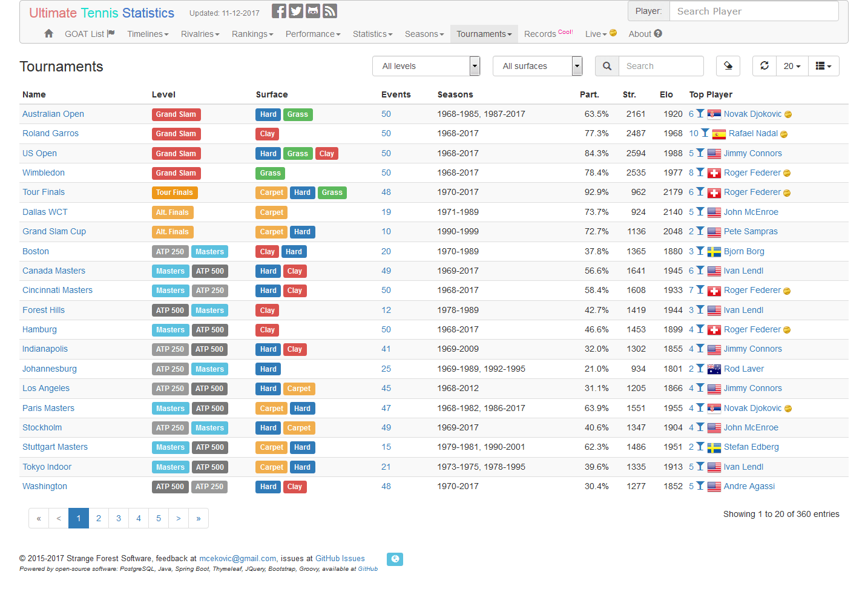This screenshot has width=868, height=589.
Task: Report a problem via GitHub Issues link
Action: coord(340,558)
